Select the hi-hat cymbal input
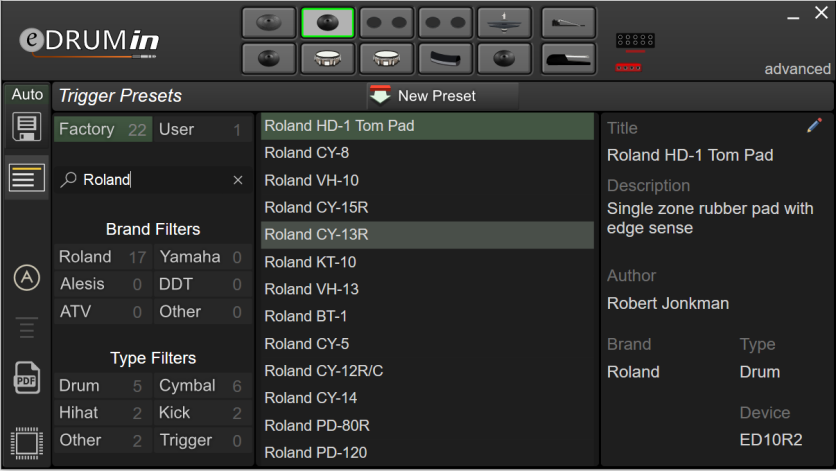 pos(504,23)
